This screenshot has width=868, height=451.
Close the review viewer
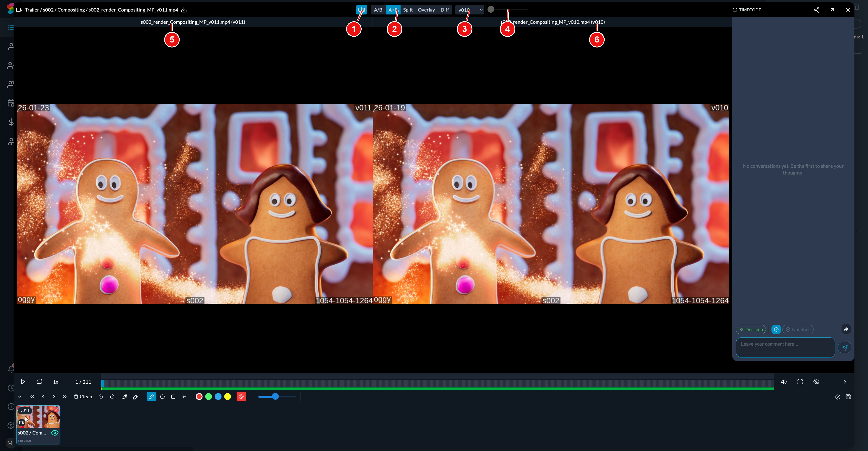coord(848,10)
